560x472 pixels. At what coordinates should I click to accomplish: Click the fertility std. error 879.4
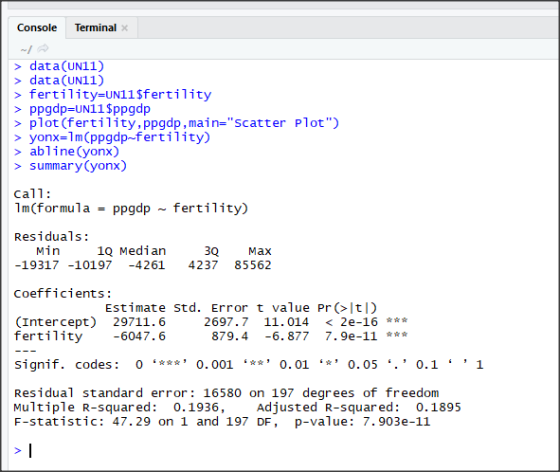point(230,336)
